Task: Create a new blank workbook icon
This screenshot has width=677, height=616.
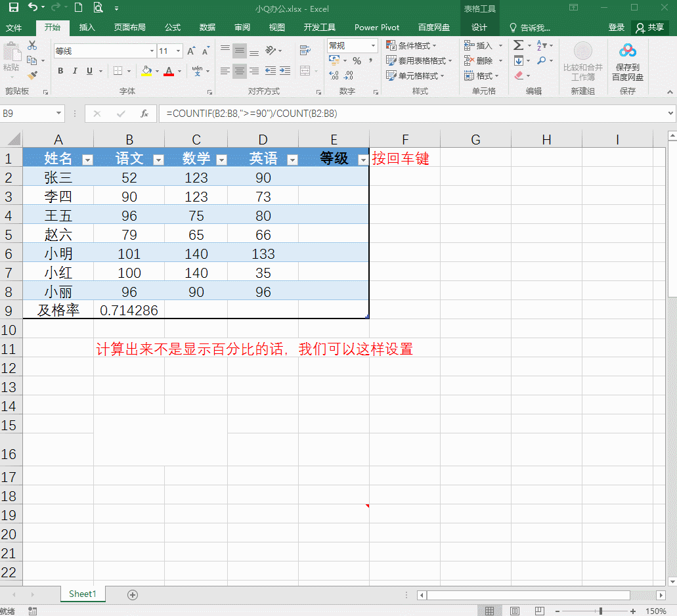Action: coord(78,7)
